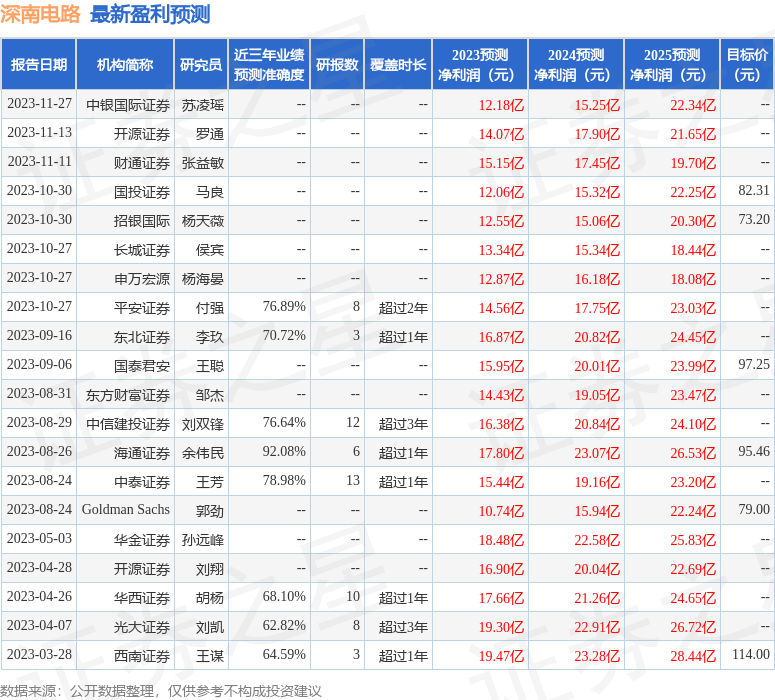Click the 覆盖时长 column header
The height and width of the screenshot is (700, 775).
pos(398,64)
